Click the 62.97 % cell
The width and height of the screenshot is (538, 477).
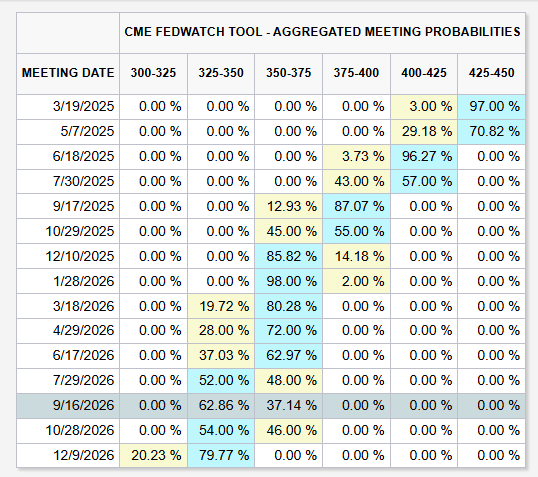click(289, 356)
